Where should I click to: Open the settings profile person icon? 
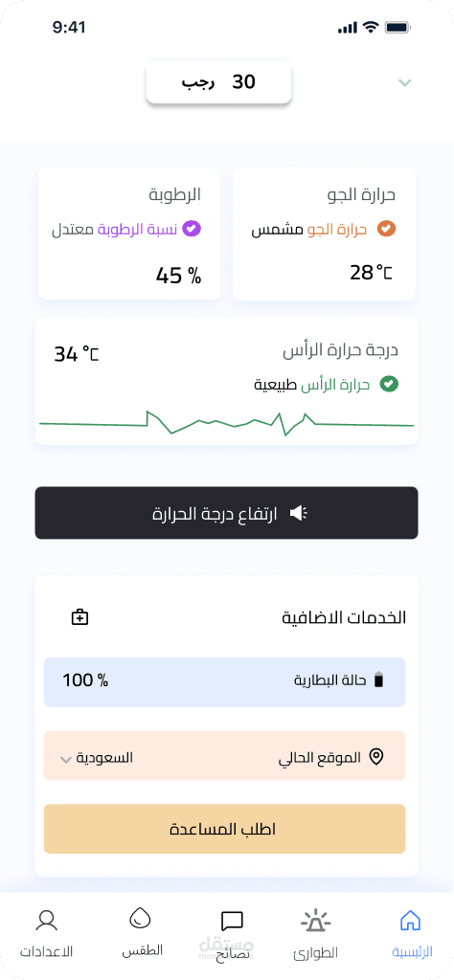(46, 920)
